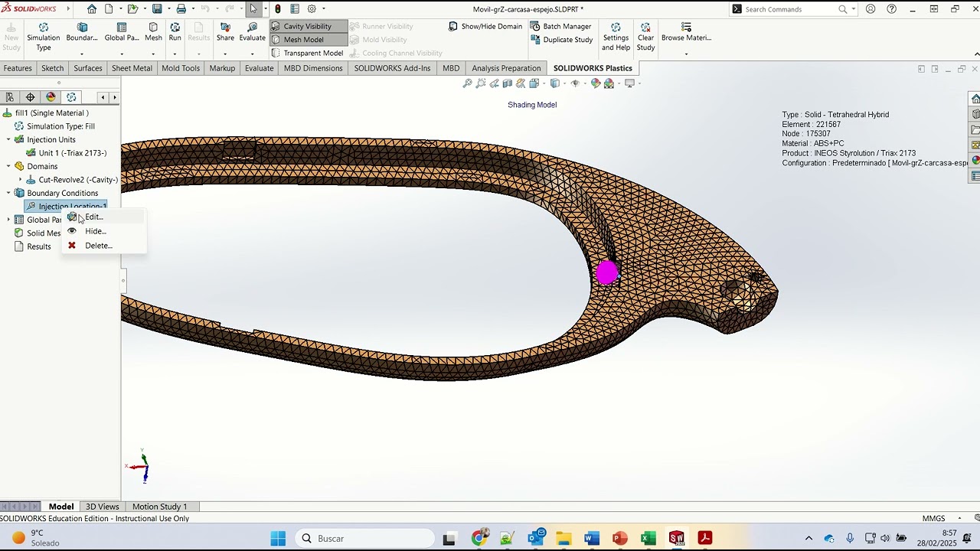Screen dimensions: 980x551
Task: Open the Evaluate dropdown arrow in the ribbon
Action: (252, 54)
